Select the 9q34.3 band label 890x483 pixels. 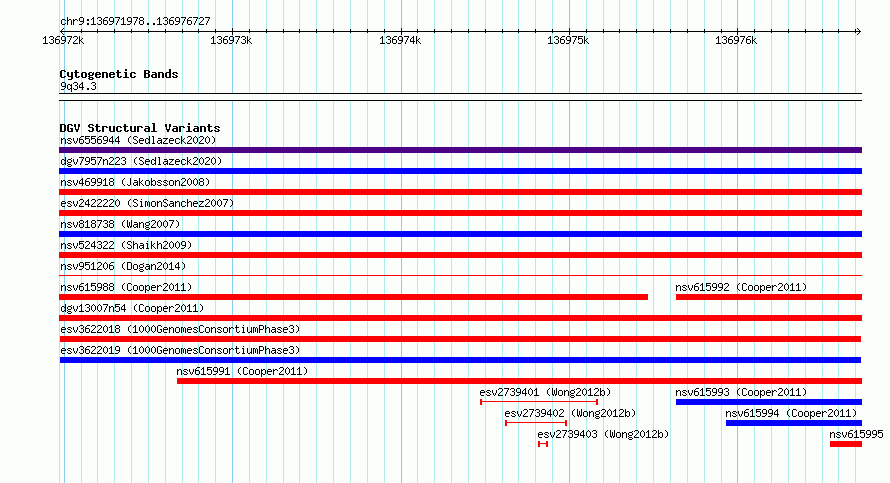click(x=78, y=86)
